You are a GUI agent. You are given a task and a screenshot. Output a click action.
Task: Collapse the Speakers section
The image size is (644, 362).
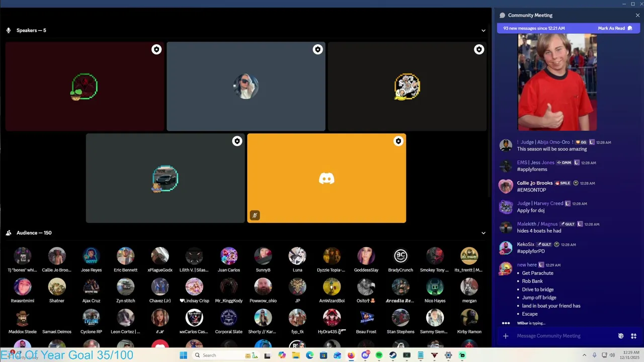click(484, 30)
